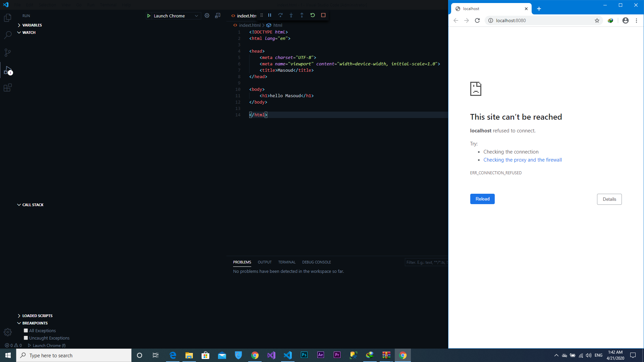Click the Step Into debug button
The width and height of the screenshot is (644, 362).
(x=291, y=15)
